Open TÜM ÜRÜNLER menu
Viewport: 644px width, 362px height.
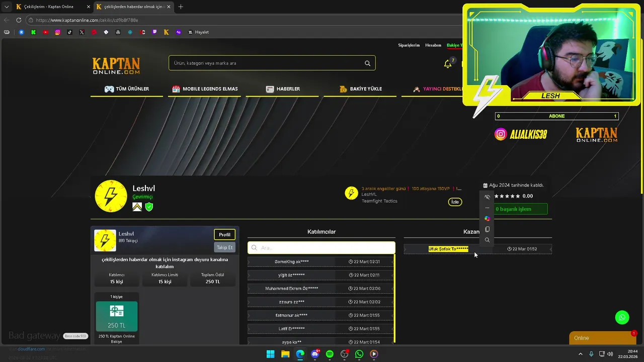(x=127, y=89)
